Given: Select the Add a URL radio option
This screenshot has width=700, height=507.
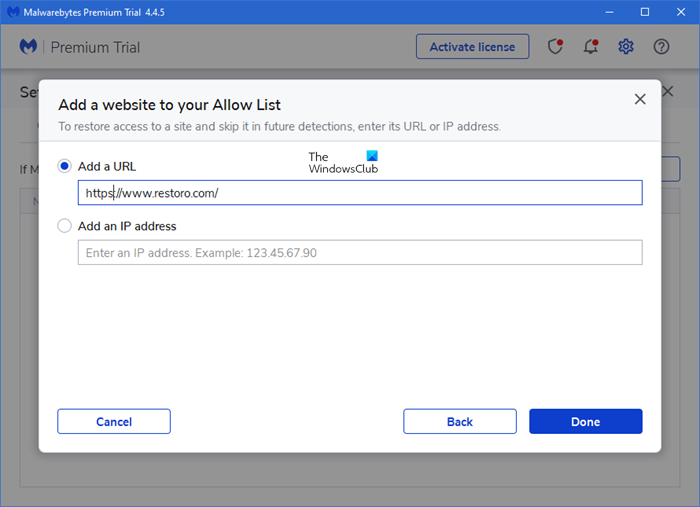Looking at the screenshot, I should pyautogui.click(x=65, y=166).
